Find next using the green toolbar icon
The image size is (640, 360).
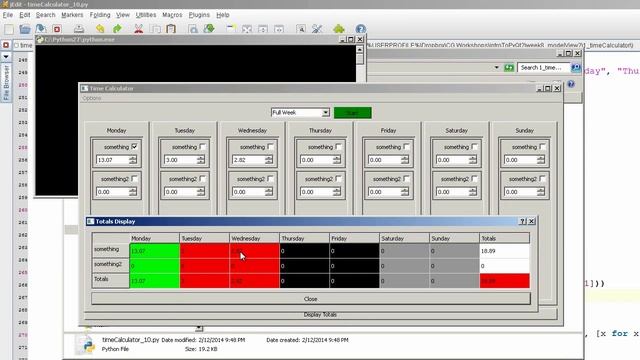pyautogui.click(x=209, y=29)
